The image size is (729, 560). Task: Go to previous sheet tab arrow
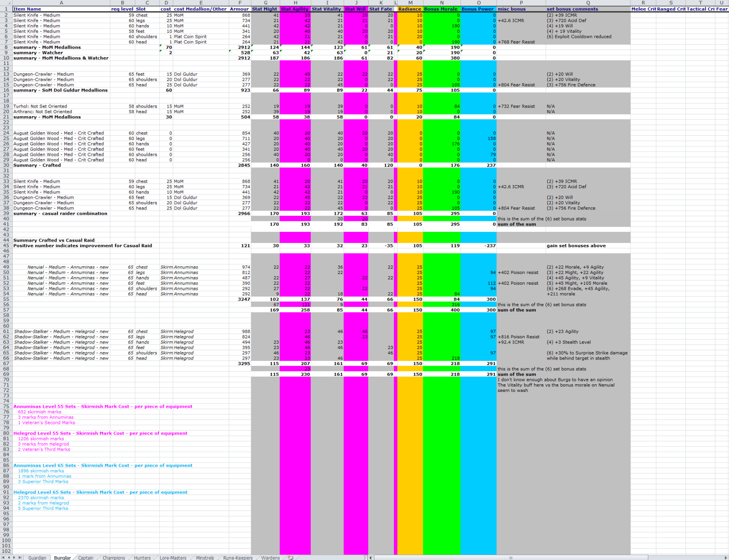click(x=9, y=557)
